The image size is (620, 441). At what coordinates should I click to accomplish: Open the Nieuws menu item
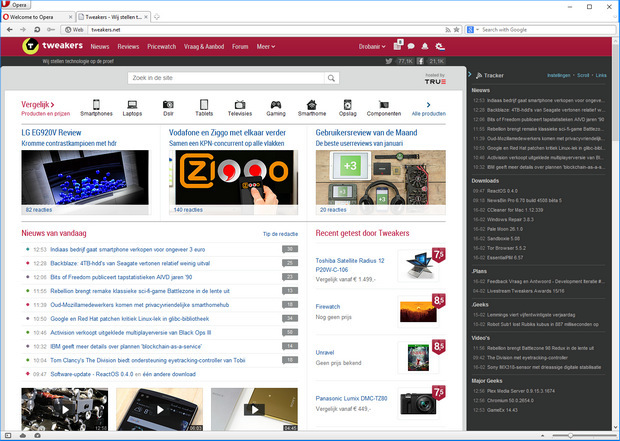(x=100, y=47)
